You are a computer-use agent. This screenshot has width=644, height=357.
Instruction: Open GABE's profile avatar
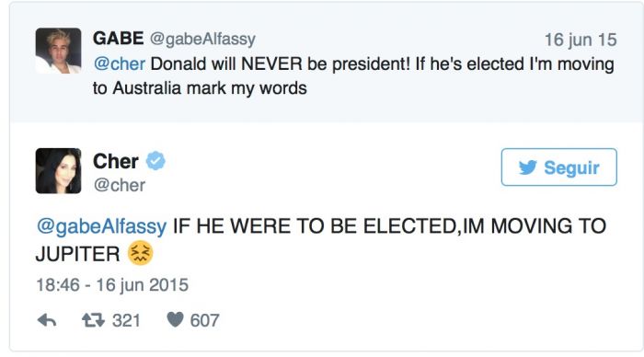coord(58,51)
